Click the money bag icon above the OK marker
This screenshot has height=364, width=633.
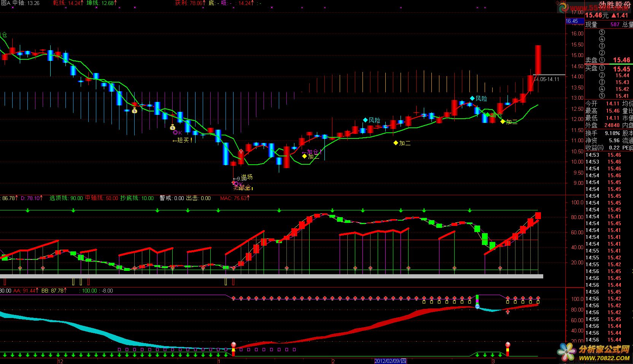coord(172,127)
